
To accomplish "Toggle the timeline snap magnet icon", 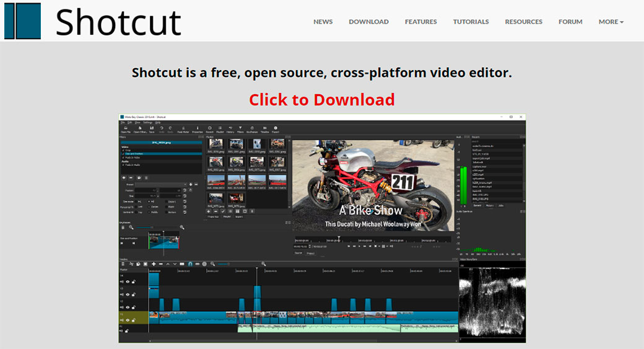I will point(190,264).
